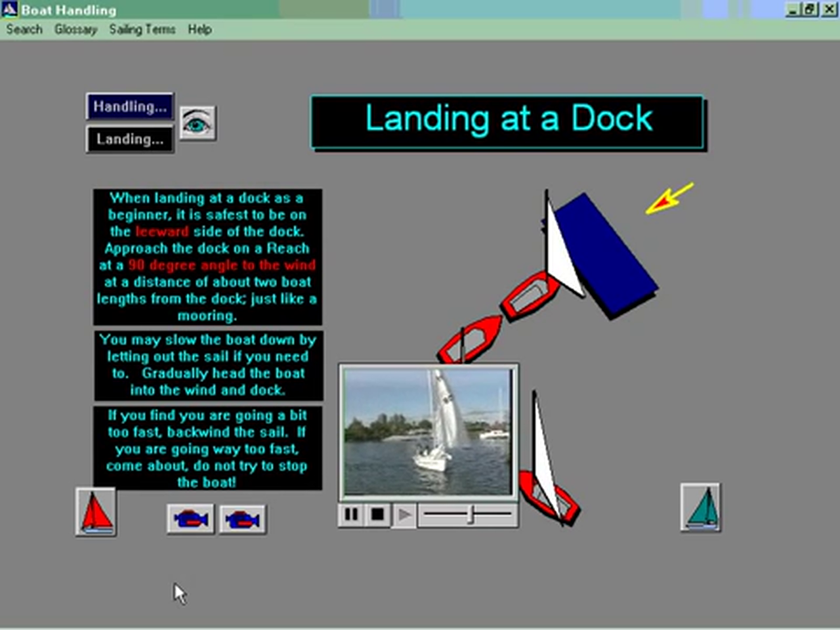
Task: Open the Glossary menu
Action: pyautogui.click(x=75, y=30)
